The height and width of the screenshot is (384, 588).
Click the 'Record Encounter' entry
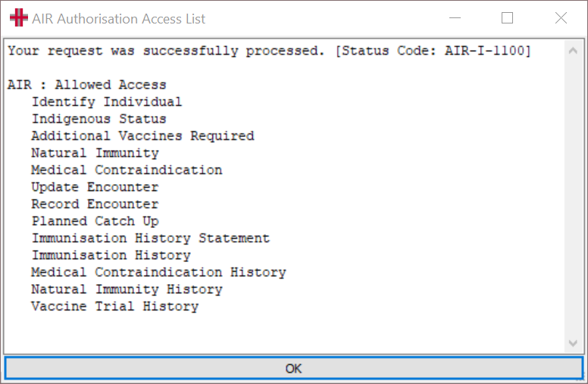(x=95, y=204)
